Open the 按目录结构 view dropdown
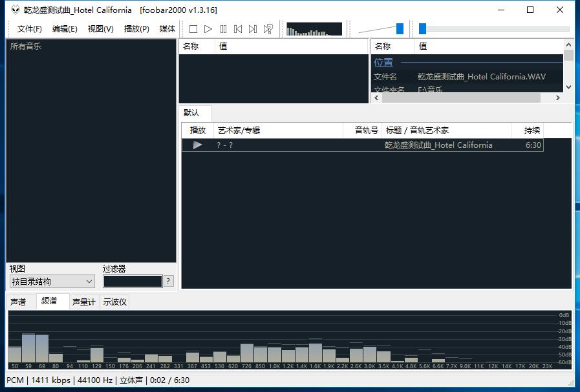The image size is (580, 392). (52, 282)
